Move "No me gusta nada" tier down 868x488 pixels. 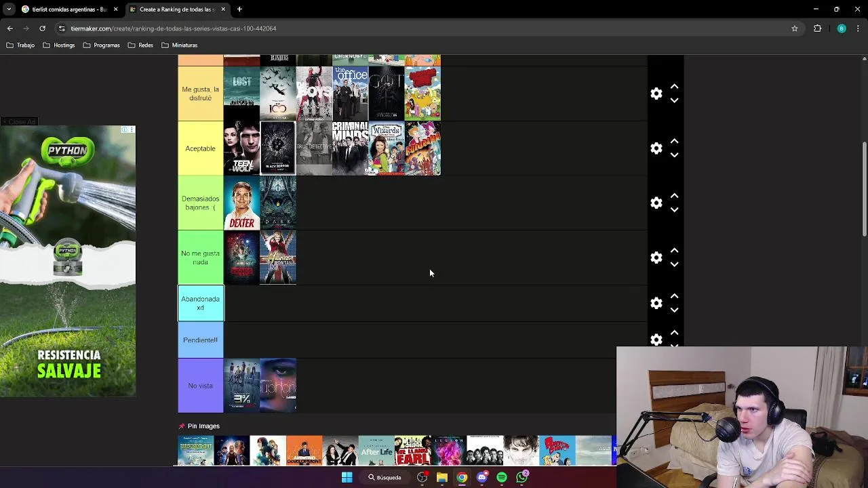(x=674, y=264)
